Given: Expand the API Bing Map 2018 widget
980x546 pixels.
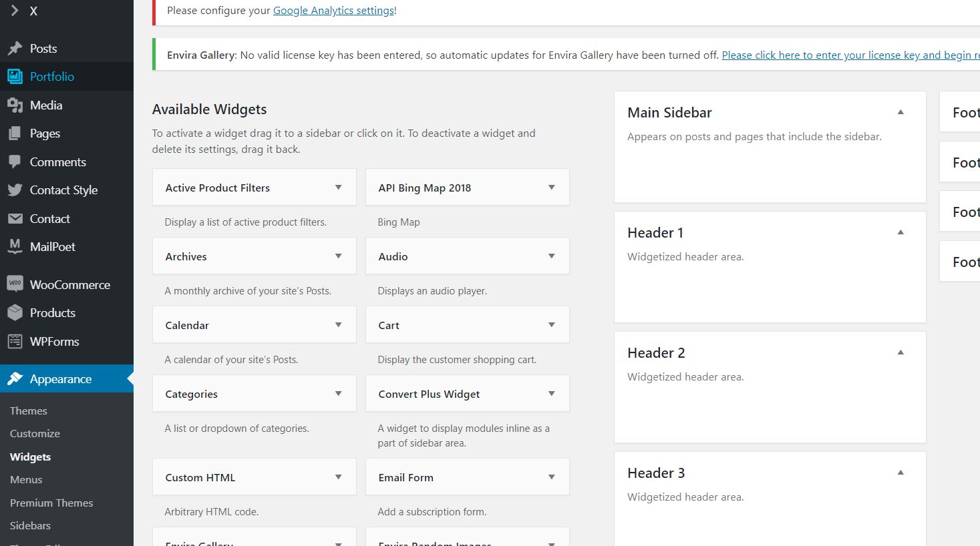Looking at the screenshot, I should click(552, 188).
